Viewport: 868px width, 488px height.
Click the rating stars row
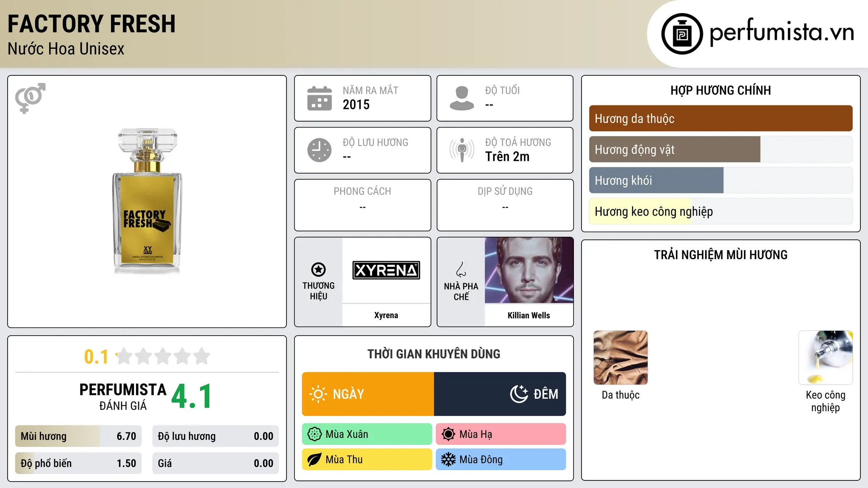pos(163,356)
